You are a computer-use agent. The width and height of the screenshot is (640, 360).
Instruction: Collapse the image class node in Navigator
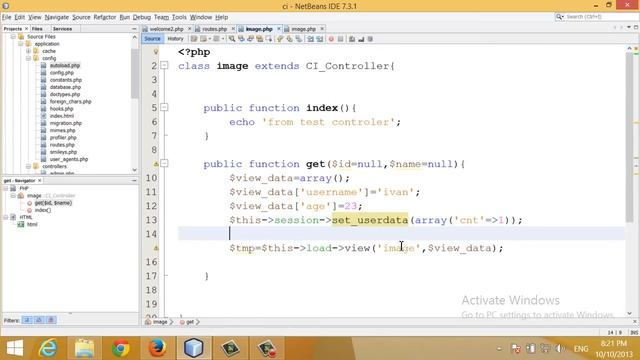[x=13, y=196]
